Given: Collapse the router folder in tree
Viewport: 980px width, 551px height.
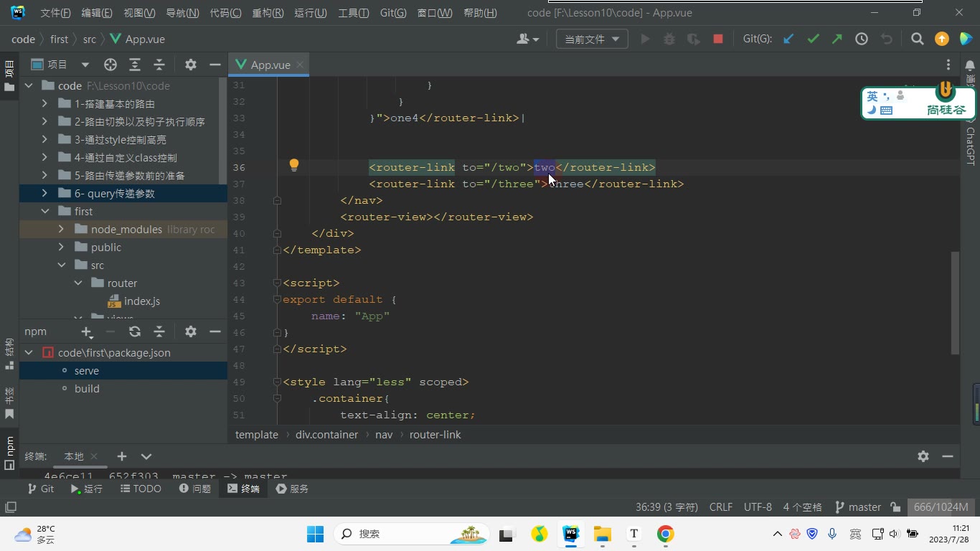Looking at the screenshot, I should coord(78,283).
